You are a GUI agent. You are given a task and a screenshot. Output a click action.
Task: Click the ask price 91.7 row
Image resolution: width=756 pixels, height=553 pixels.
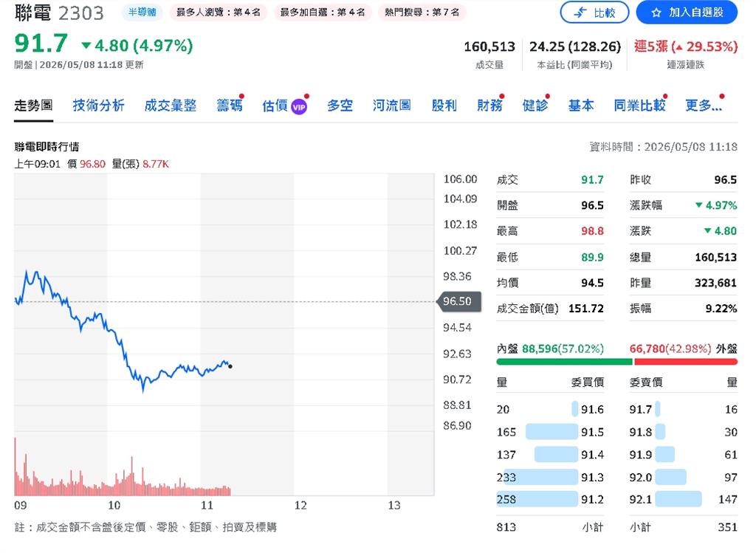pos(683,409)
